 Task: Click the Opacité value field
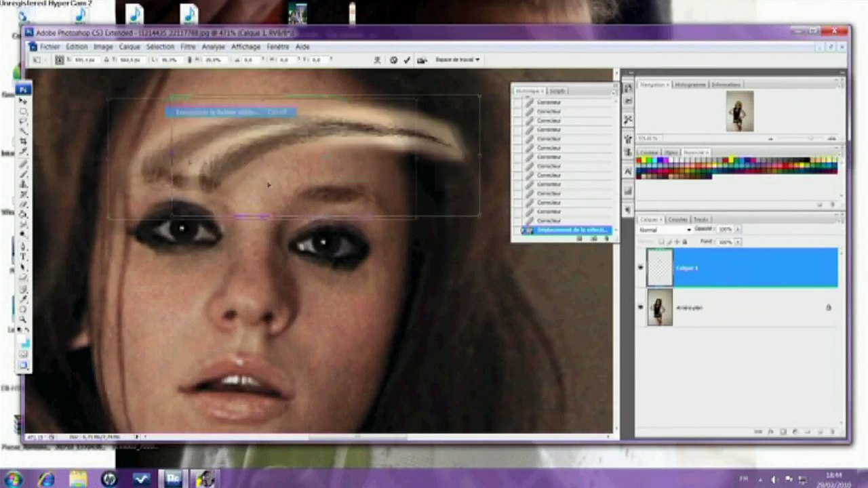click(x=725, y=230)
